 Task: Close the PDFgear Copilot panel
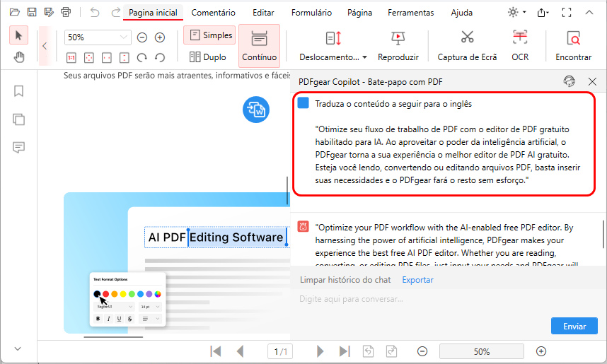coord(592,81)
